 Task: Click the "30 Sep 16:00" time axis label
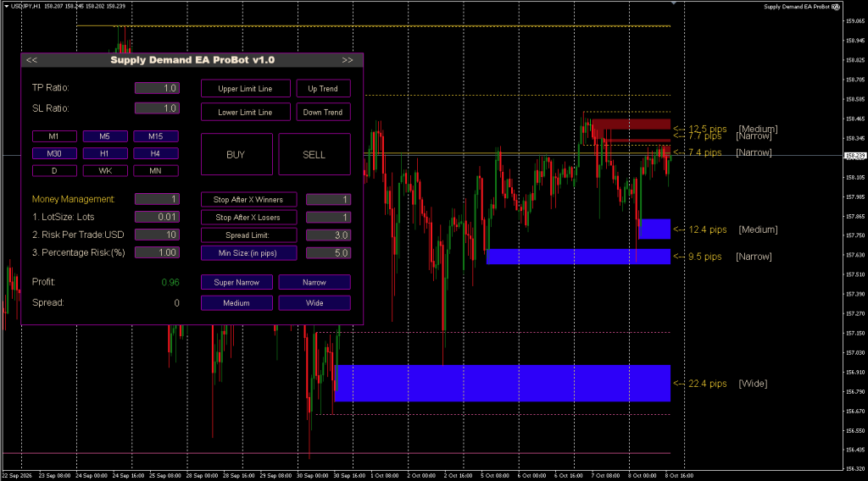tap(348, 475)
